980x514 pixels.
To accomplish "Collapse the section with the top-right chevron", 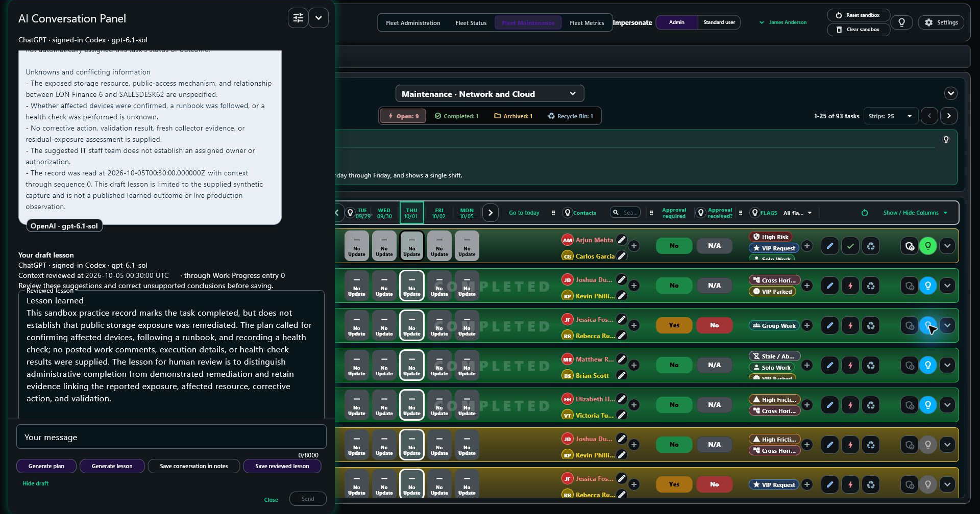I will pos(950,93).
